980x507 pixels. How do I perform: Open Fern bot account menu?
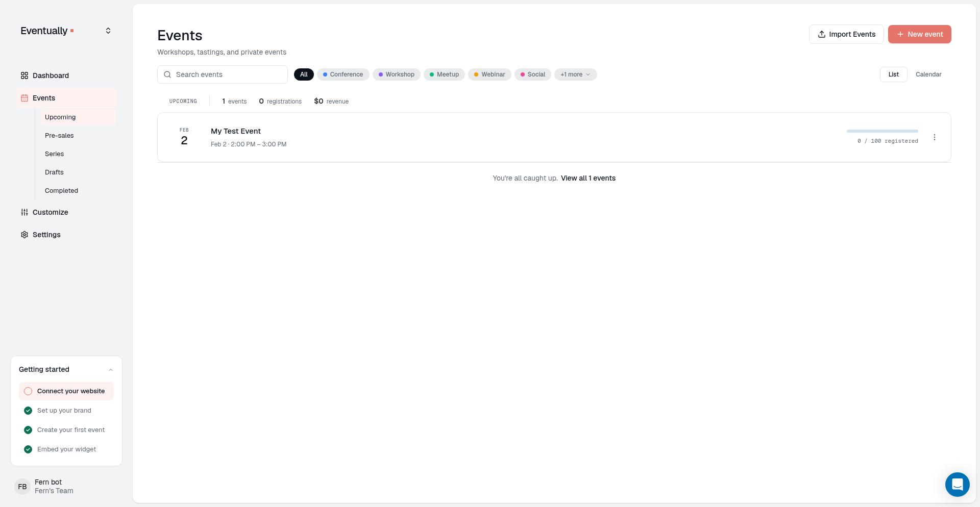click(x=66, y=487)
